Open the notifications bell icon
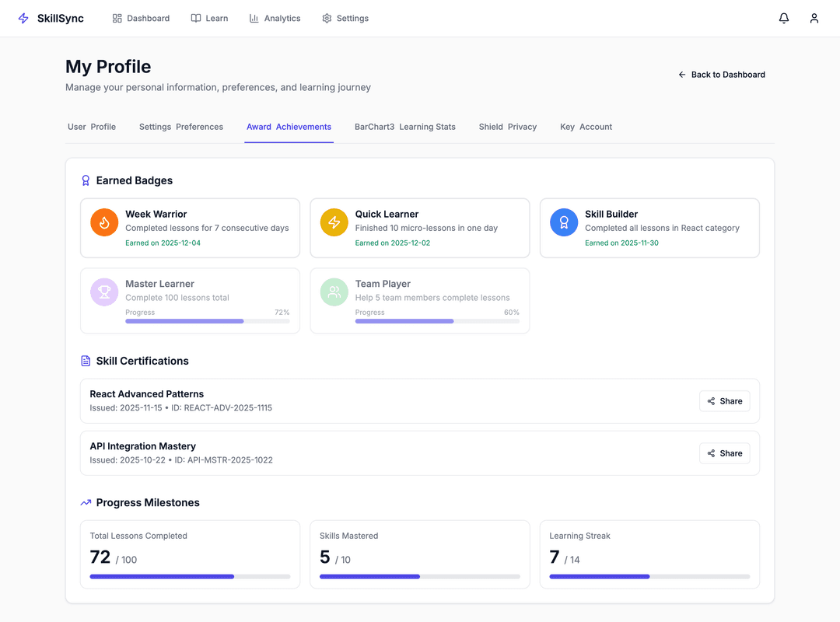The width and height of the screenshot is (840, 622). [x=784, y=18]
